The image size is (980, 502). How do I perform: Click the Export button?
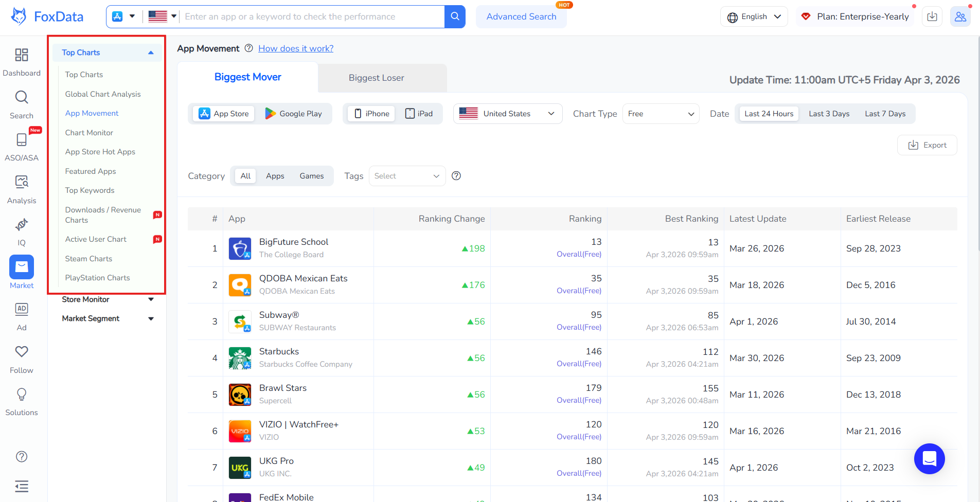927,145
